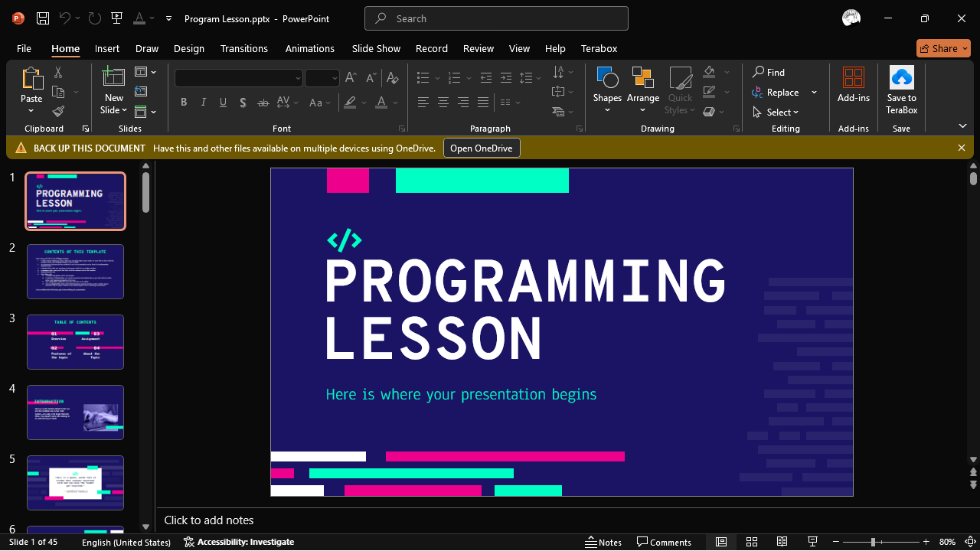The image size is (980, 551).
Task: Click the Save to TeraBox cloud icon
Action: 902,77
